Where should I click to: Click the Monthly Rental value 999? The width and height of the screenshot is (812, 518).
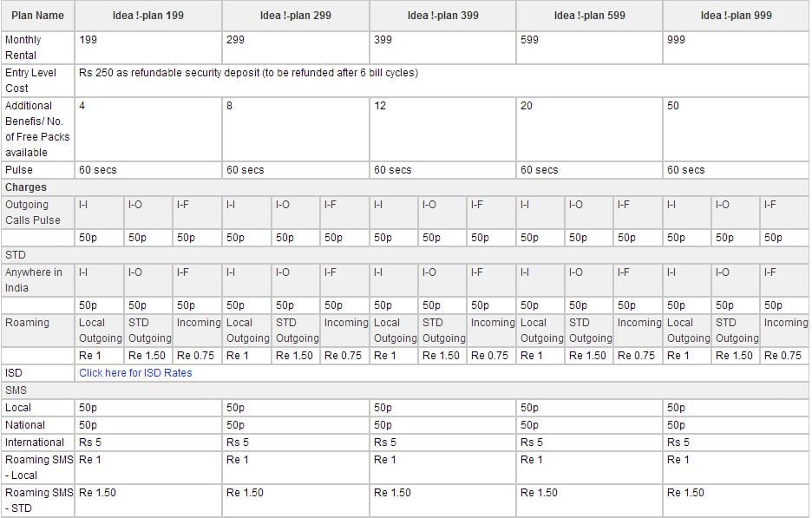676,40
